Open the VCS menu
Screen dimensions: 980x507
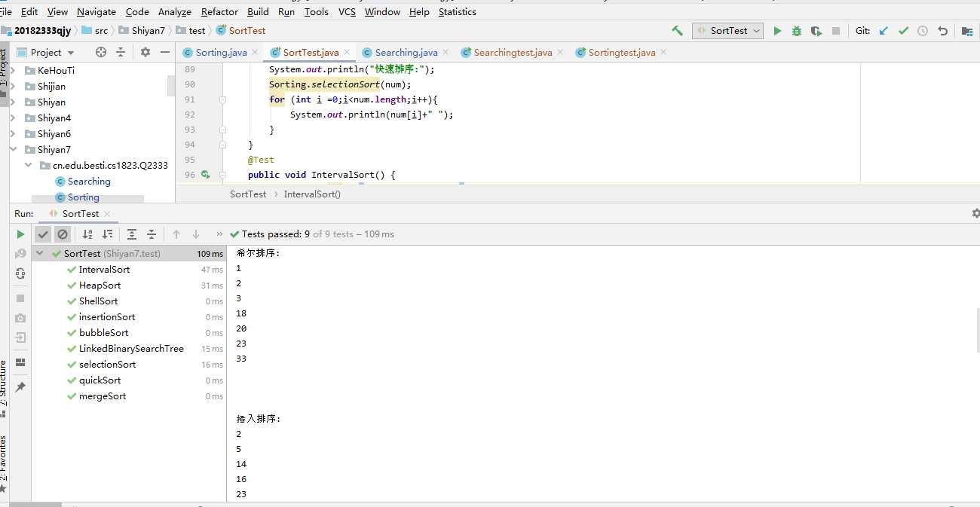pyautogui.click(x=347, y=11)
